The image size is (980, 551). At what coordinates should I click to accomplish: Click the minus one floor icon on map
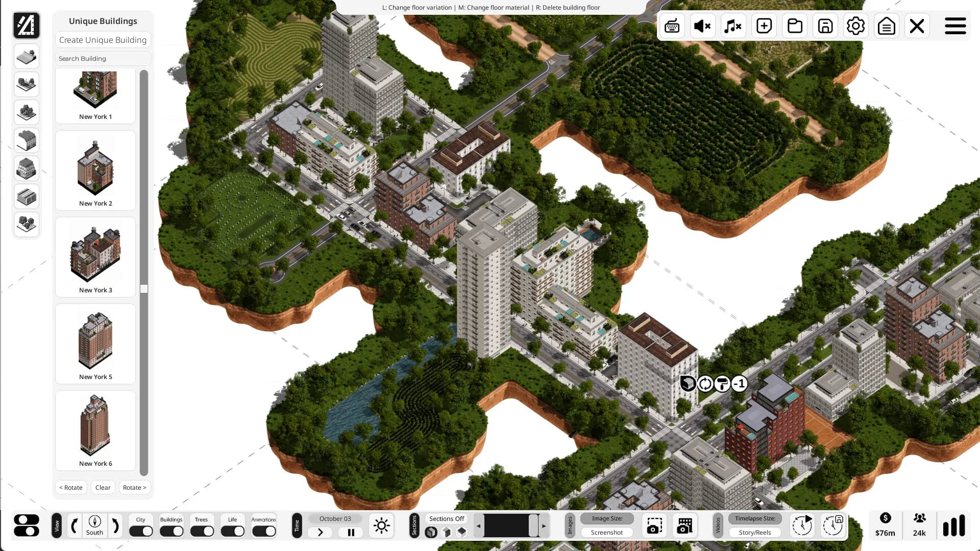(740, 384)
